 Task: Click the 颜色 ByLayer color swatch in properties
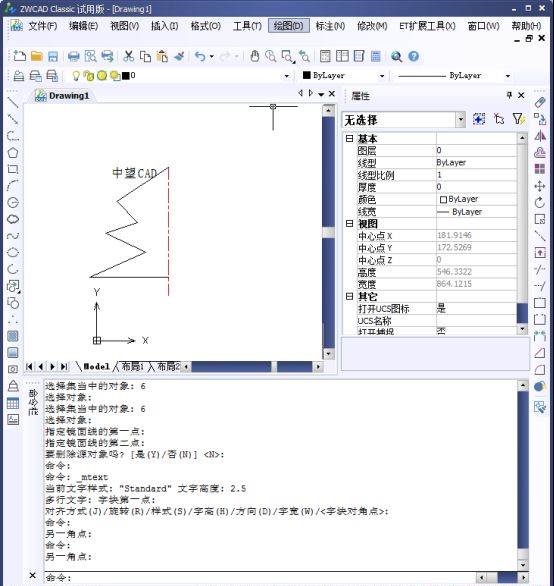[443, 200]
